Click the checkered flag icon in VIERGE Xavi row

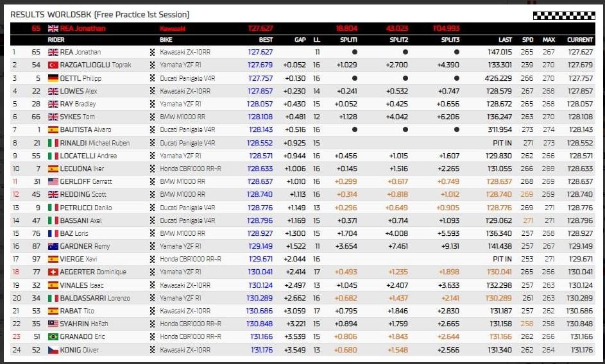153,259
